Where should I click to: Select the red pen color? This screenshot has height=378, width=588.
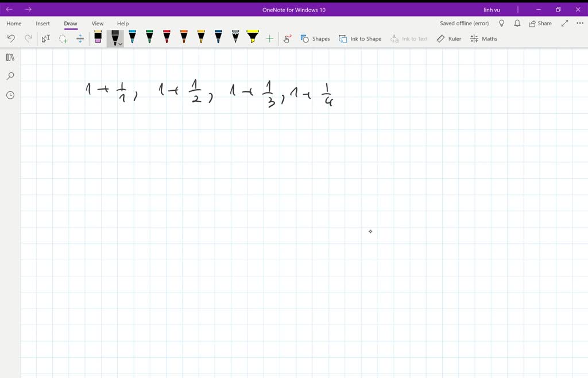pyautogui.click(x=167, y=38)
